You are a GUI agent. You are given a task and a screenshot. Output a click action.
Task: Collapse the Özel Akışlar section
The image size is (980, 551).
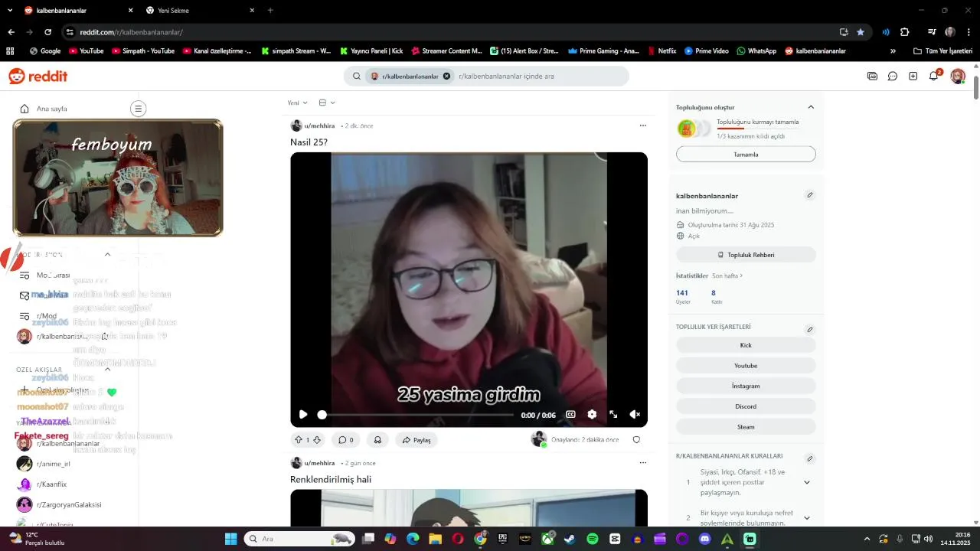click(107, 370)
